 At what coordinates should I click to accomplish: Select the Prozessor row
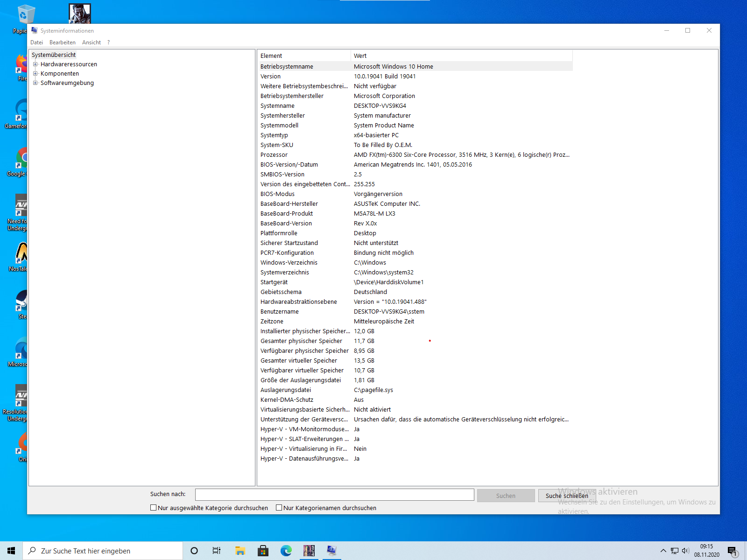[415, 154]
